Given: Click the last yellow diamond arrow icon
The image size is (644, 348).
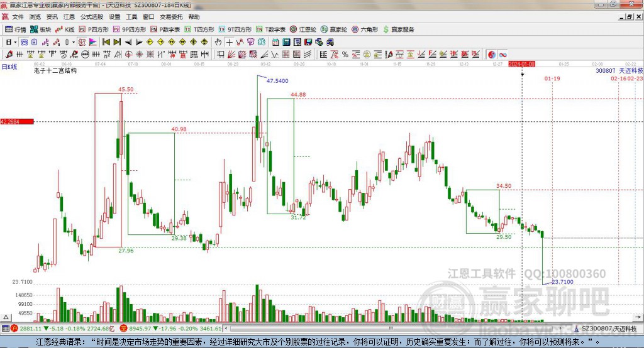Looking at the screenshot, I should (x=204, y=42).
